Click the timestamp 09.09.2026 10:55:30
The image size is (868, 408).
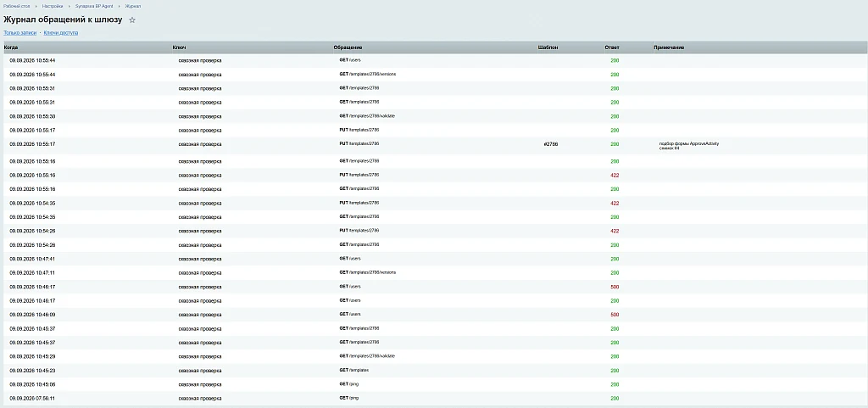[x=32, y=116]
